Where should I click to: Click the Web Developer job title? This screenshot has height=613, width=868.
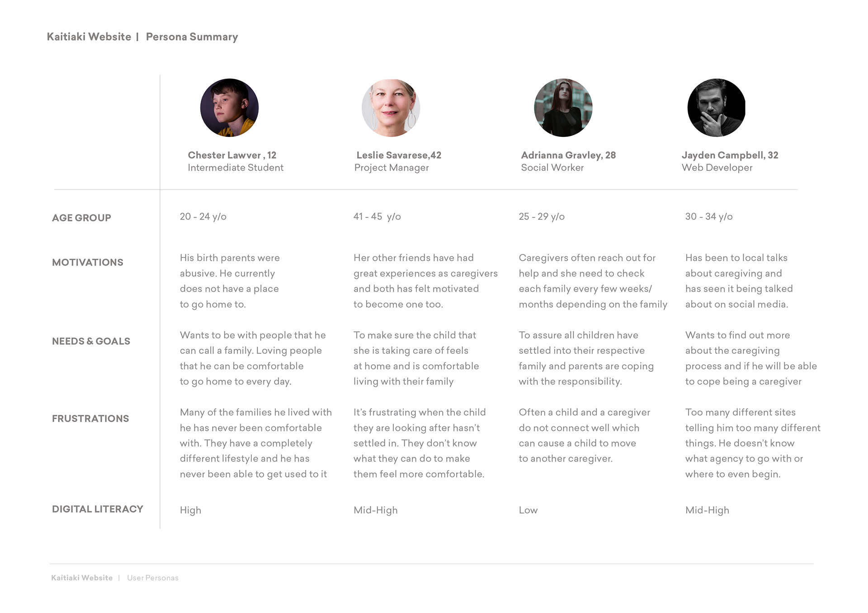coord(717,168)
